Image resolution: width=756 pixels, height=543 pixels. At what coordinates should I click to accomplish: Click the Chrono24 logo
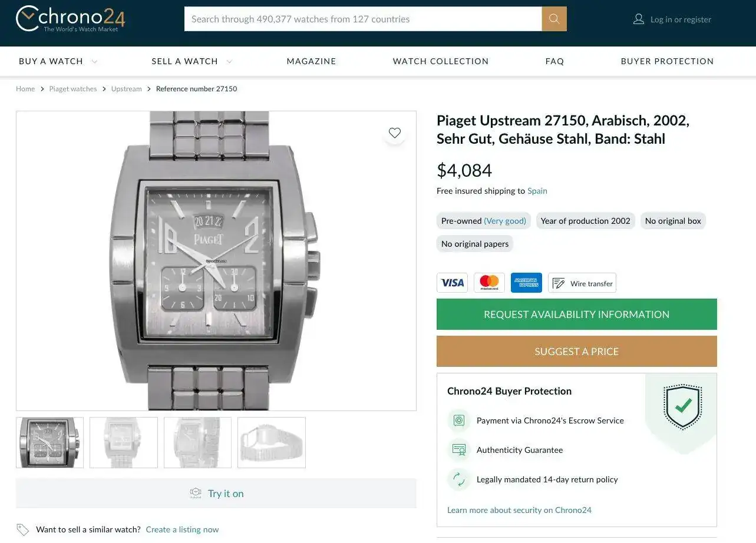70,19
